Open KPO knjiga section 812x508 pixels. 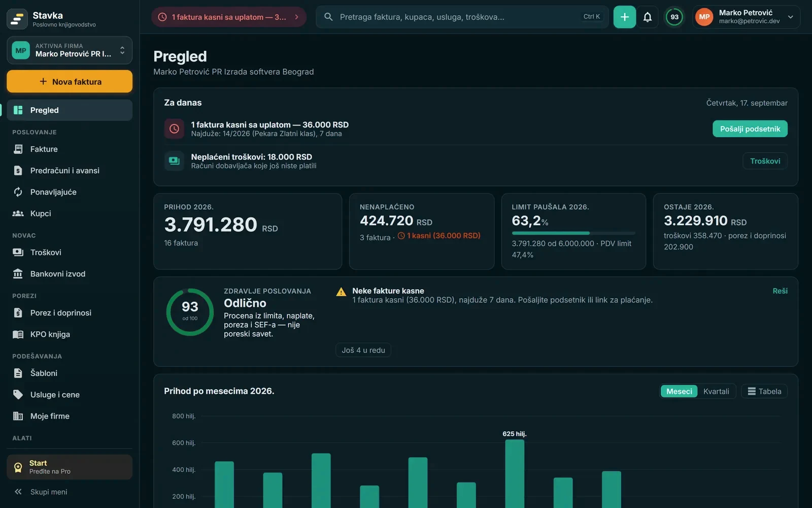70,334
